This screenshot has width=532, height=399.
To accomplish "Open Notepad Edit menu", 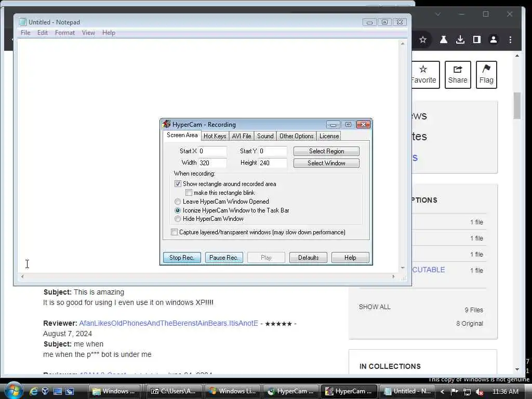I will point(43,33).
